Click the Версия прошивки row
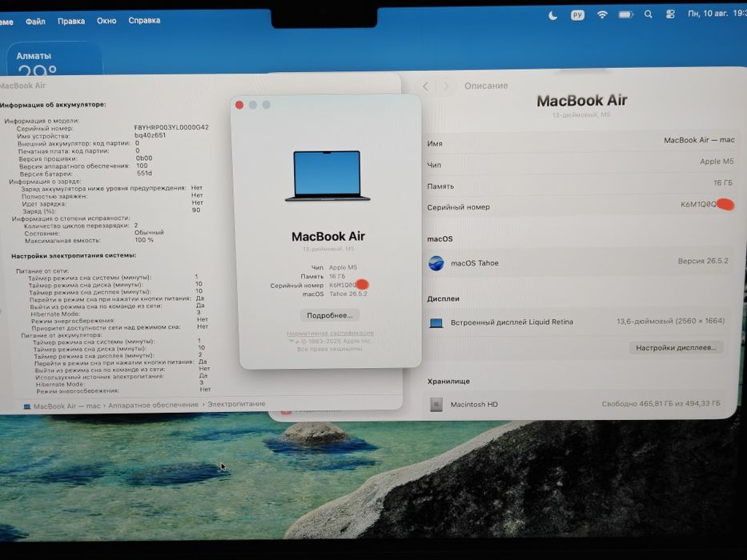This screenshot has width=747, height=560. point(86,158)
